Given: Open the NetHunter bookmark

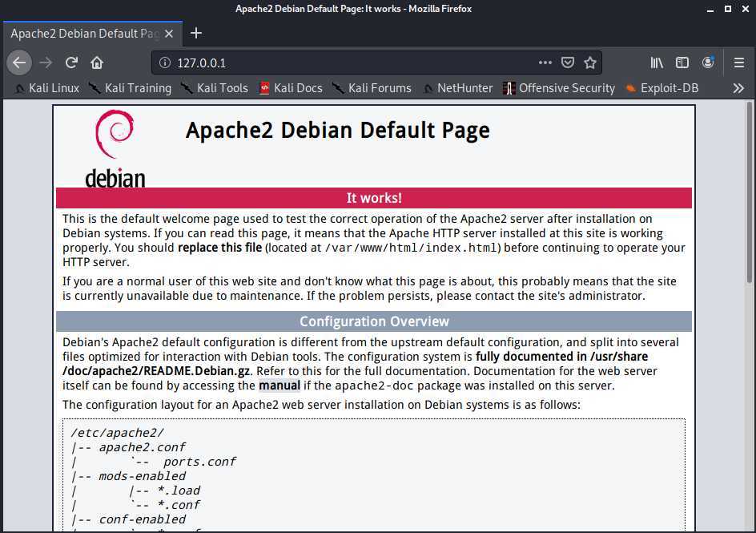Looking at the screenshot, I should (458, 88).
